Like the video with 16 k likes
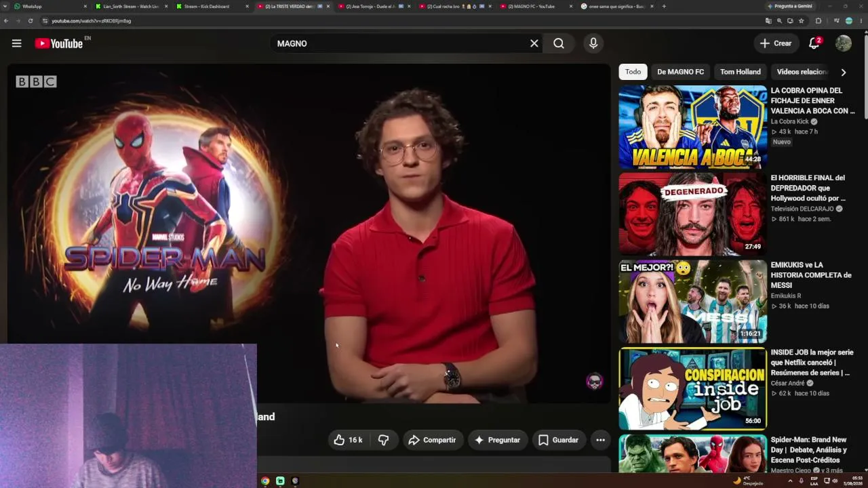This screenshot has width=868, height=488. pos(348,440)
